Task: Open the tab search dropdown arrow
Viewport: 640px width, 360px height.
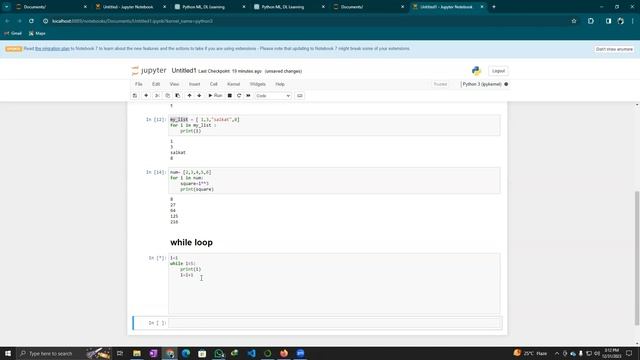Action: click(x=7, y=7)
